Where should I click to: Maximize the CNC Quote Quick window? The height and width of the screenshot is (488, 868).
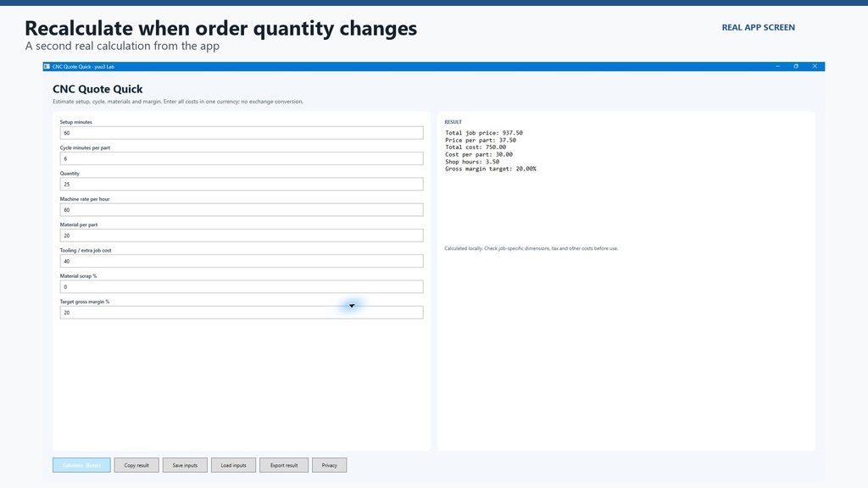point(796,66)
